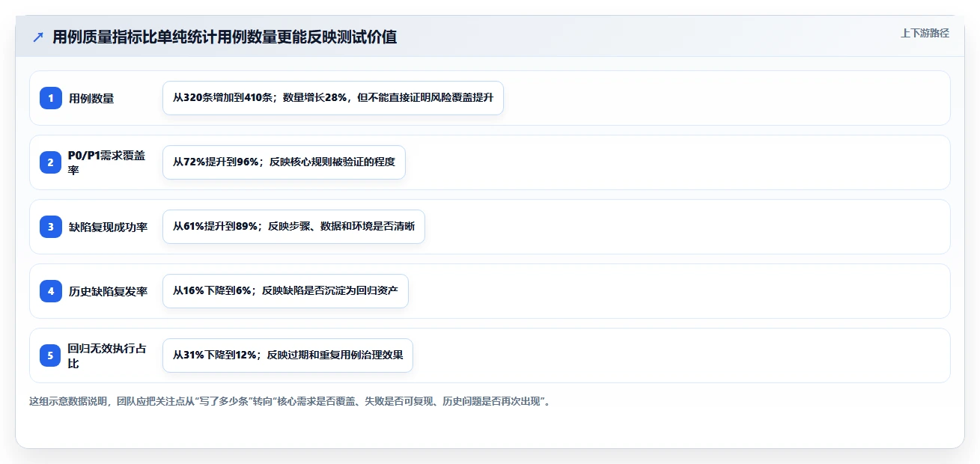Click the box reading 从320条增加到410条
980x464 pixels.
click(x=333, y=98)
